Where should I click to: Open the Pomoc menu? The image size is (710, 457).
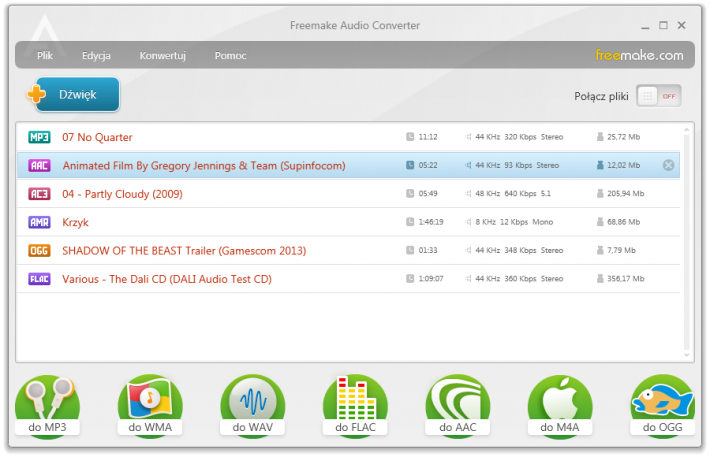[x=230, y=56]
